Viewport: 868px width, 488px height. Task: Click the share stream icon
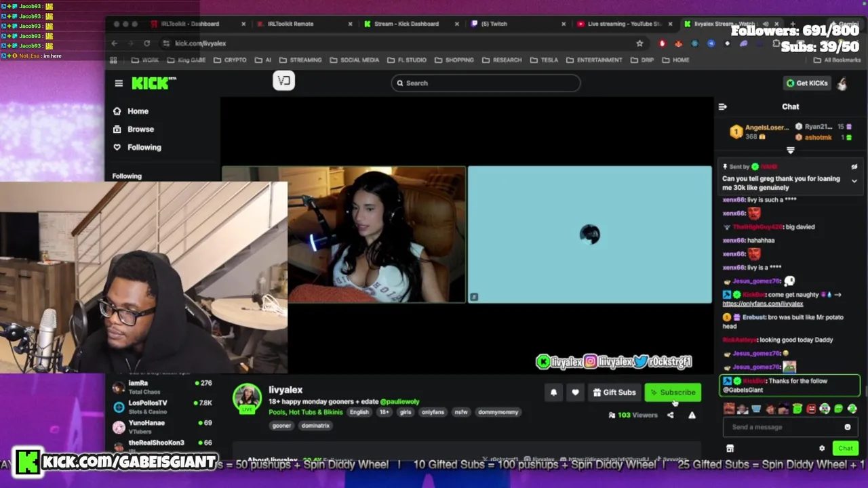tap(671, 415)
